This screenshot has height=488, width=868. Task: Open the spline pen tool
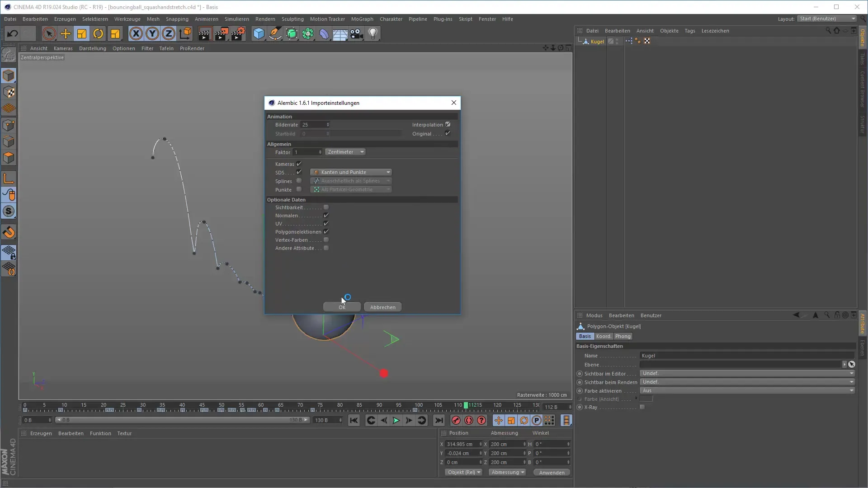[275, 33]
